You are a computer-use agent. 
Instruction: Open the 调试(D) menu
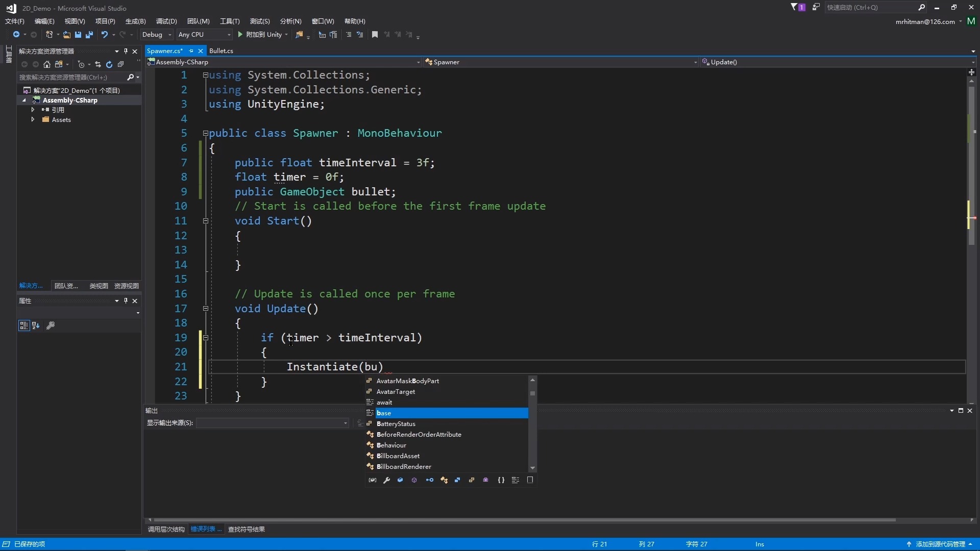click(166, 21)
